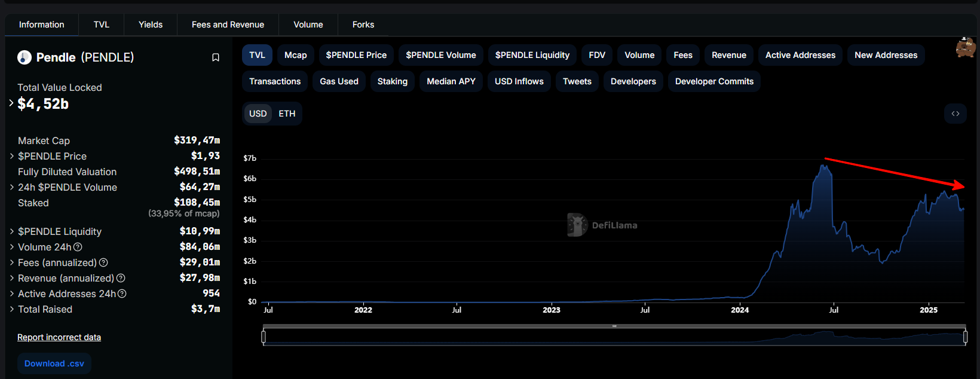Toggle TVL chart series
Viewport: 980px width, 379px height.
[x=258, y=55]
